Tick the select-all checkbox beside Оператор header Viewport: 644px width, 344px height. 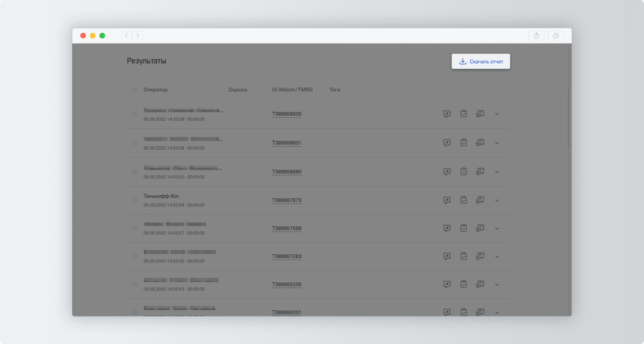coord(135,89)
